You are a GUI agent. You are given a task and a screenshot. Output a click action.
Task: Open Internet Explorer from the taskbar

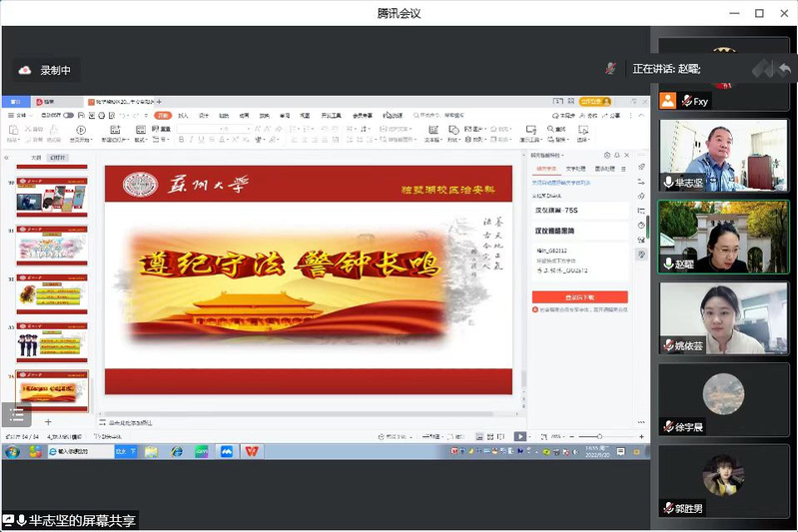(x=177, y=451)
